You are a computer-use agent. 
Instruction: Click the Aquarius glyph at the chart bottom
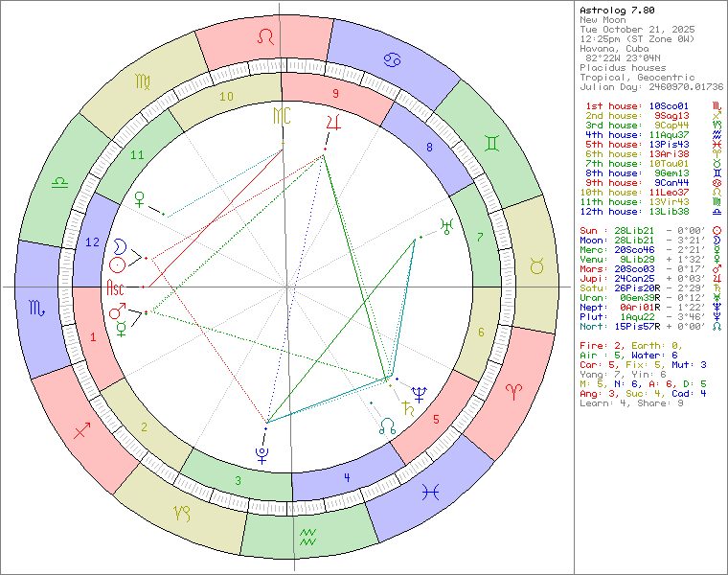(x=307, y=536)
